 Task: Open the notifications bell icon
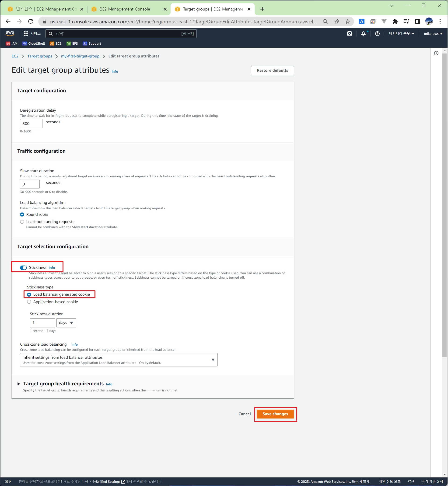tap(363, 34)
